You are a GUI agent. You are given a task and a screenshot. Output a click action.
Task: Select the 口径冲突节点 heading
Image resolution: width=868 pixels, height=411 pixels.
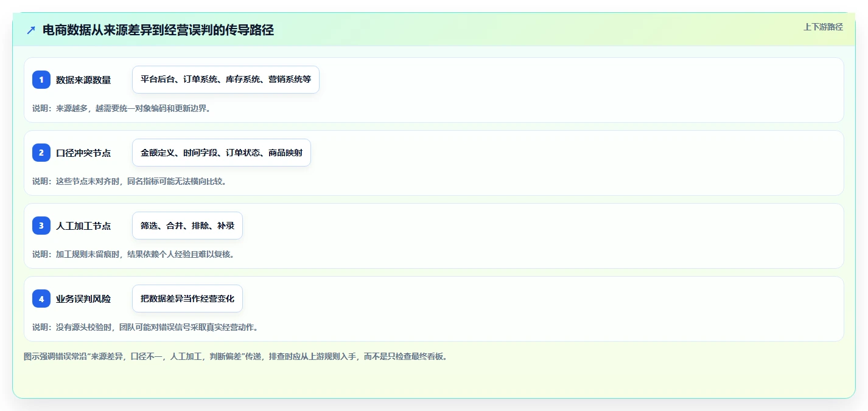tap(83, 153)
